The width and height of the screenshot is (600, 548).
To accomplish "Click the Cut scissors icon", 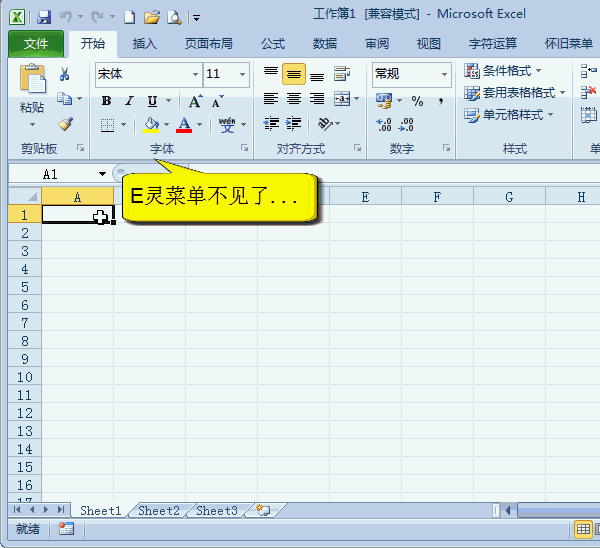I will (x=64, y=74).
